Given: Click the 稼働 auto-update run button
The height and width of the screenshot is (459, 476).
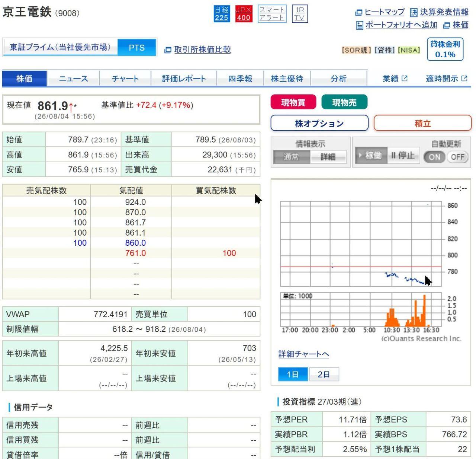Looking at the screenshot, I should point(371,155).
